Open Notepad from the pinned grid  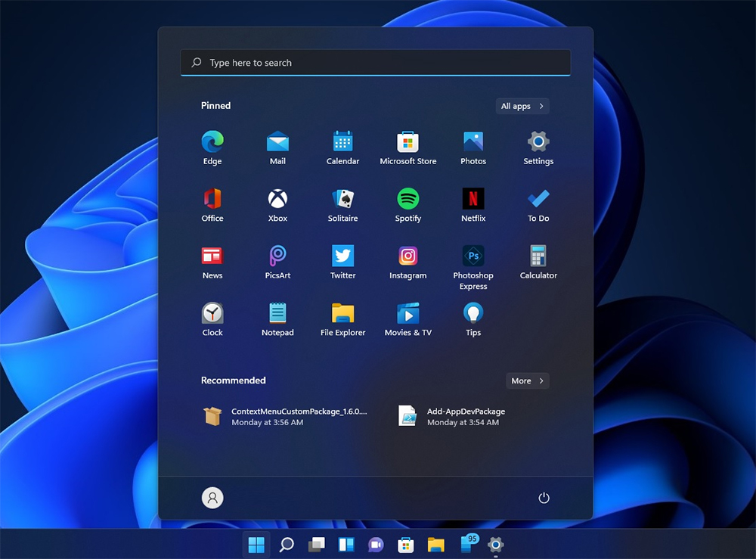click(277, 314)
